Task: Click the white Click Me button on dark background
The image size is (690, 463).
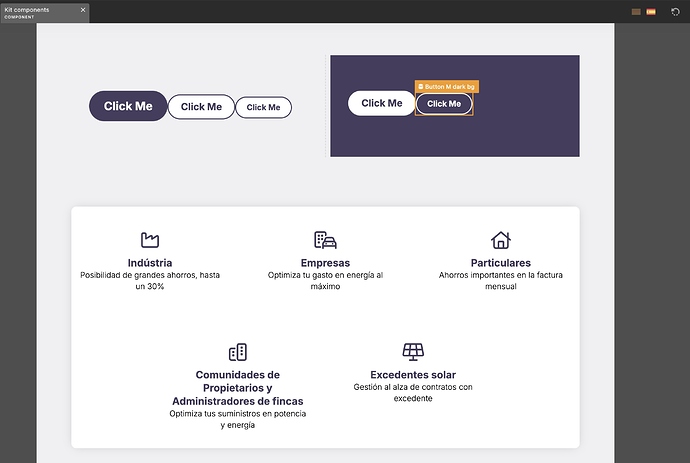Action: coord(381,103)
